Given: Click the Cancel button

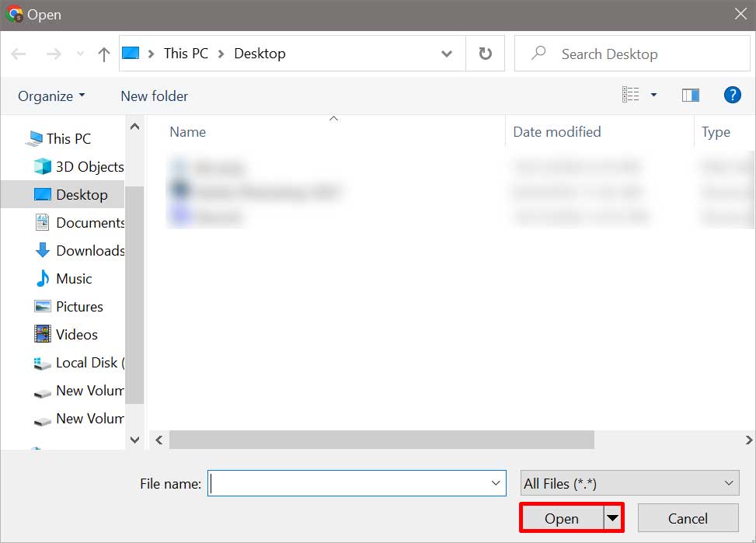Looking at the screenshot, I should click(688, 518).
